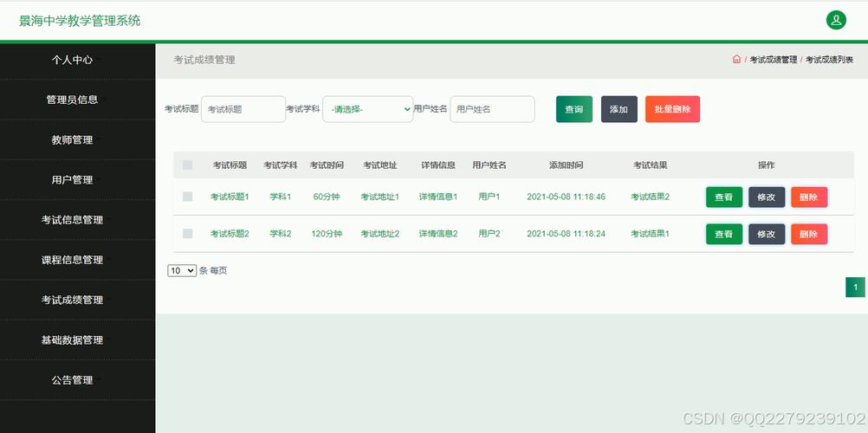Go to page 1 in pagination
868x433 pixels.
coord(855,288)
